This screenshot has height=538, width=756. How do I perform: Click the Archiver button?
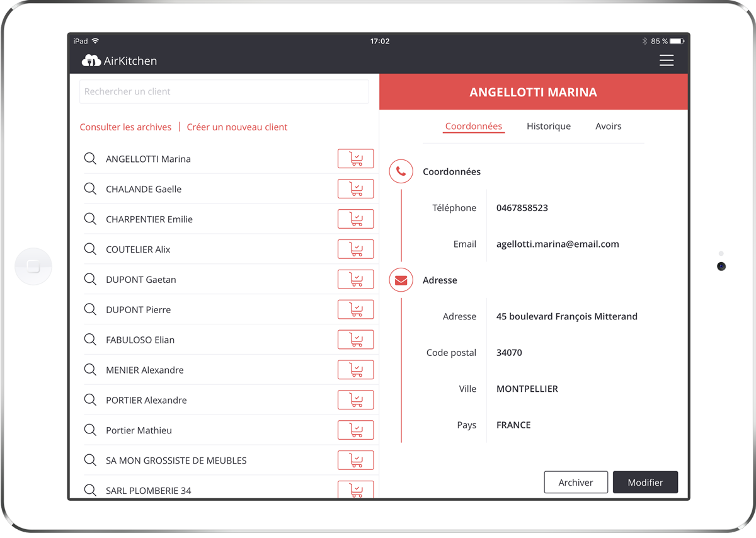[x=576, y=482]
